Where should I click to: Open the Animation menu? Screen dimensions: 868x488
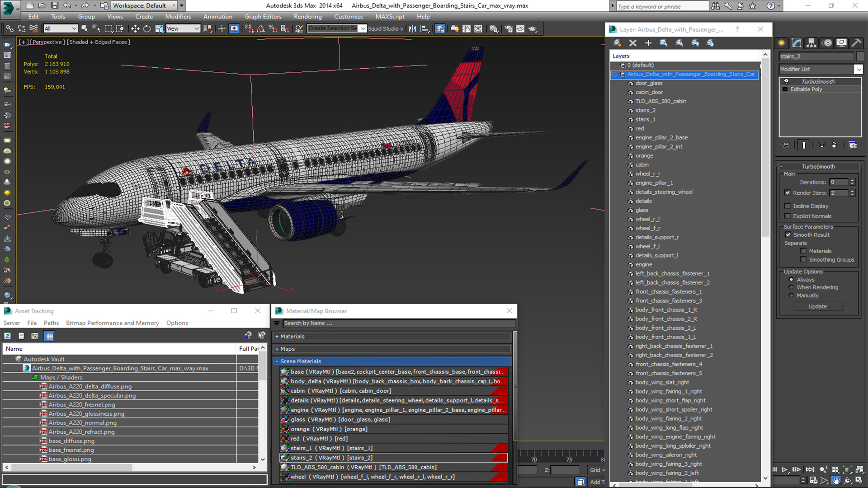point(217,17)
